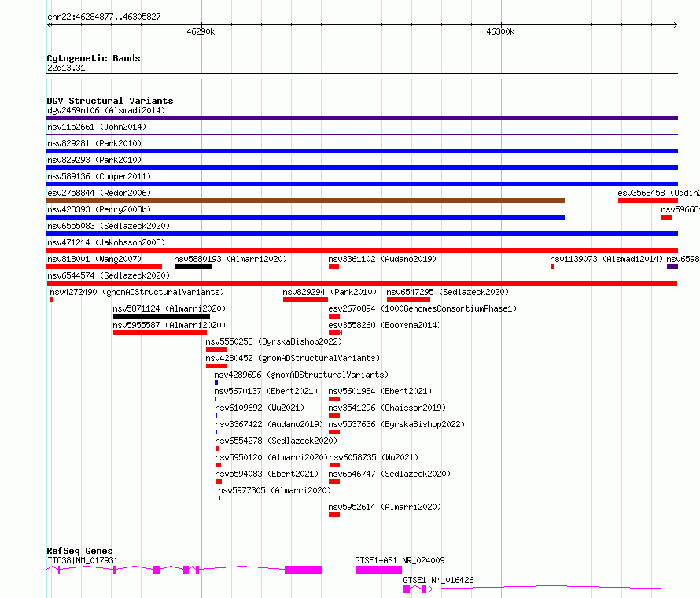The image size is (700, 598).
Task: Click nsv6554278 (Sedlazeck2020) label
Action: click(276, 441)
